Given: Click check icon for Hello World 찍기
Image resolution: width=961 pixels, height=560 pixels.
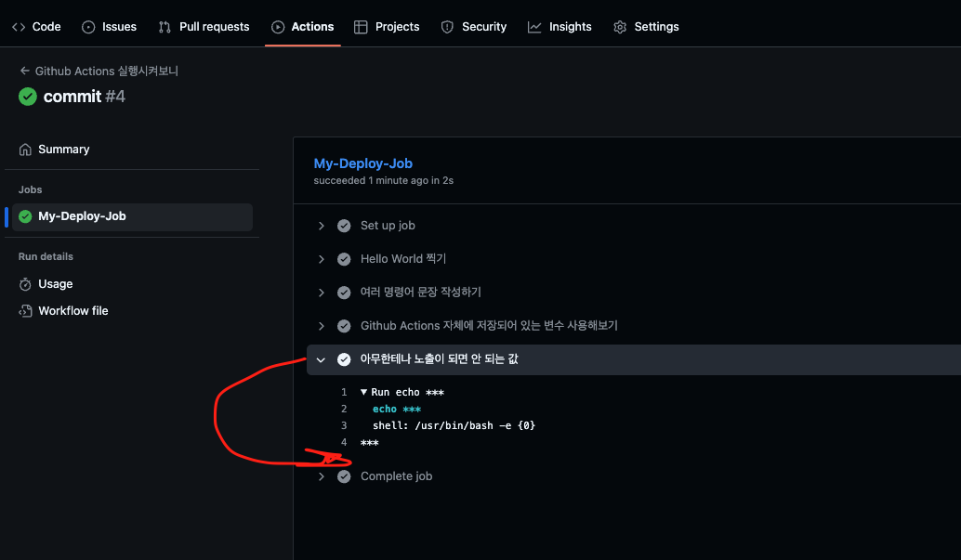Looking at the screenshot, I should (x=344, y=259).
